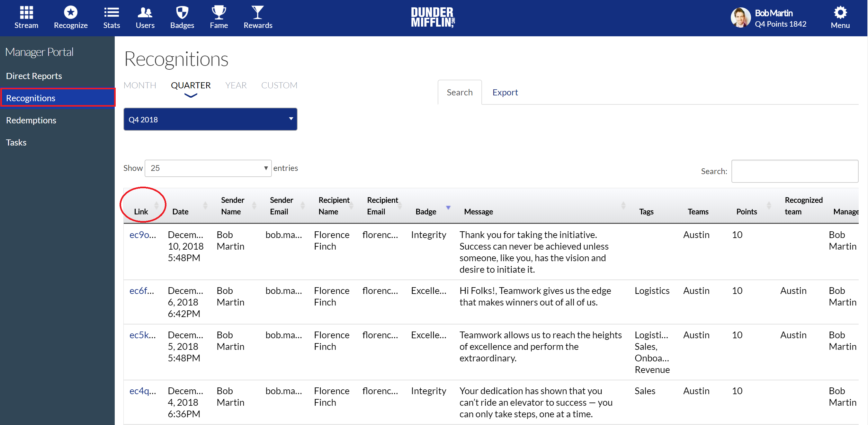Click the Q4 Points 1842 text
868x425 pixels.
coord(780,24)
